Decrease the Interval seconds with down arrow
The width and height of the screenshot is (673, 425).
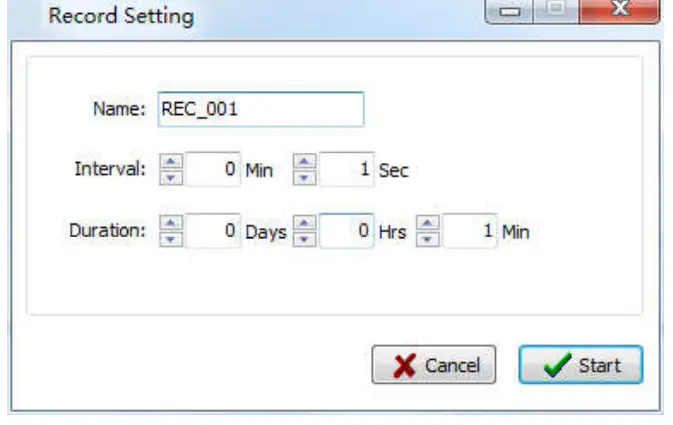pyautogui.click(x=304, y=176)
